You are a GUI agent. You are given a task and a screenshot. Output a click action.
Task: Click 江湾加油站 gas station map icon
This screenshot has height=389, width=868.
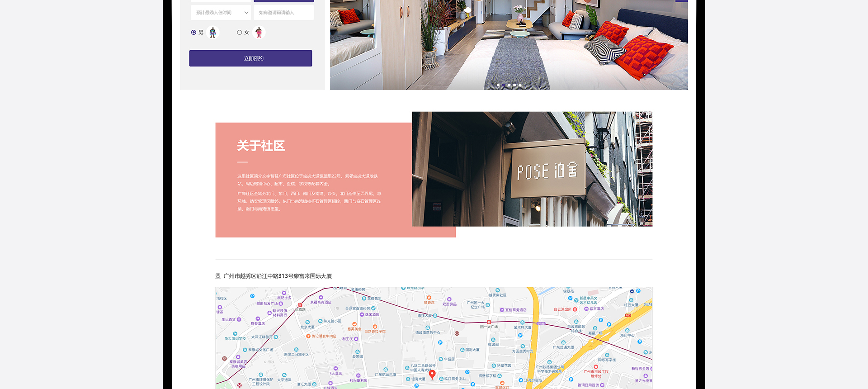pos(521,380)
